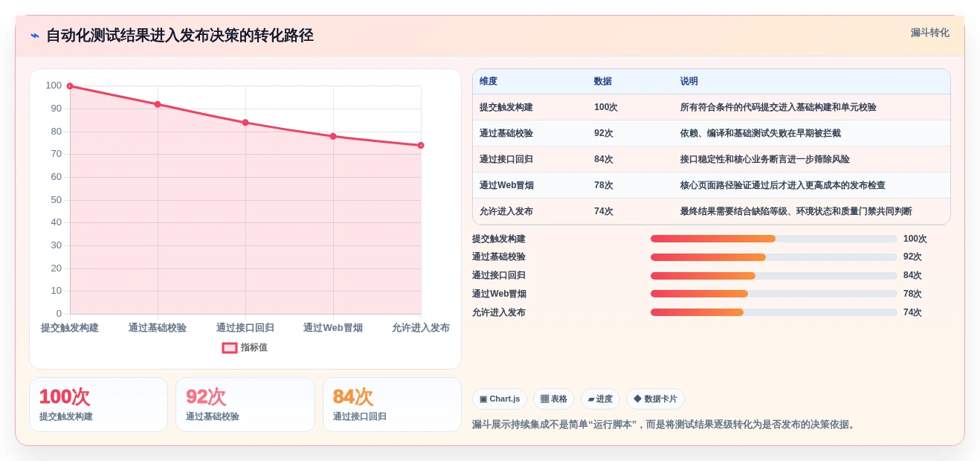Select the chart point for 通过Web冒烟

333,136
